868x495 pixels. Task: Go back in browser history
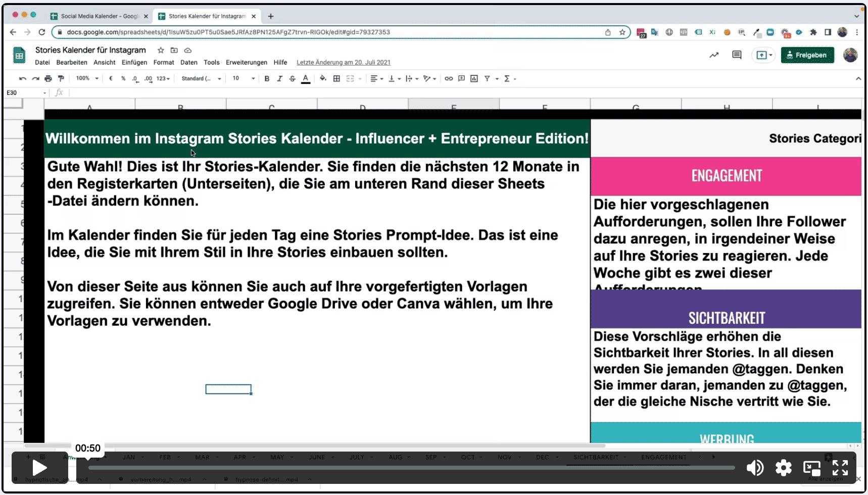[13, 32]
